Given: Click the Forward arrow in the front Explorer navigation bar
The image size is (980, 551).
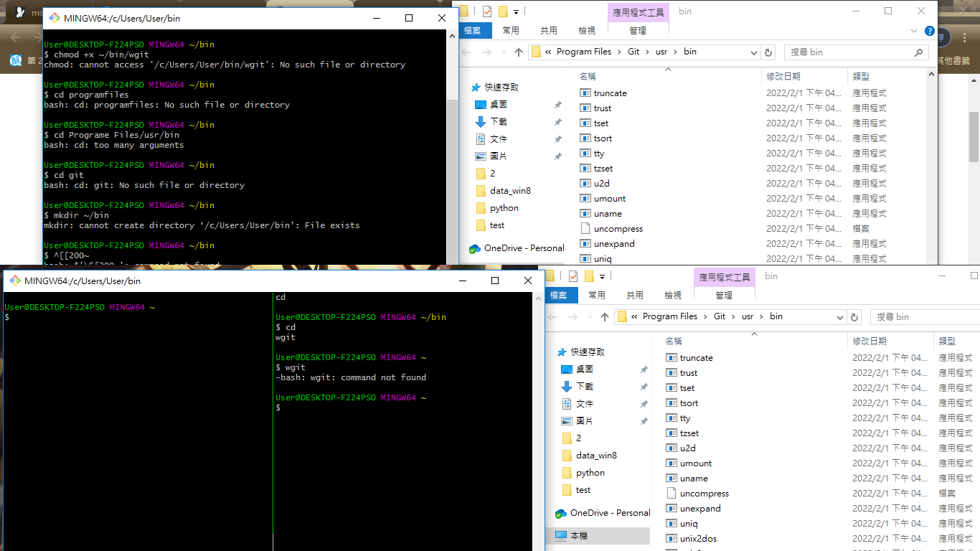Looking at the screenshot, I should click(x=573, y=317).
